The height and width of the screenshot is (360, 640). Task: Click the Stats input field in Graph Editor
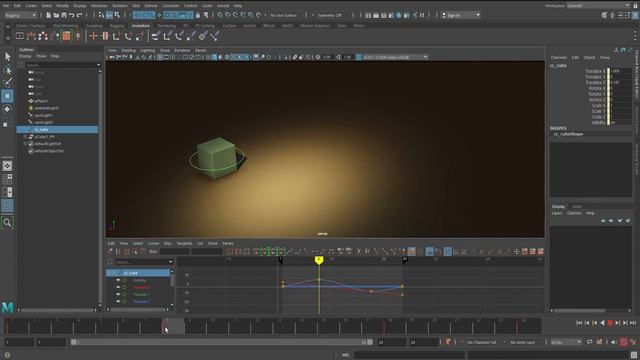click(174, 252)
